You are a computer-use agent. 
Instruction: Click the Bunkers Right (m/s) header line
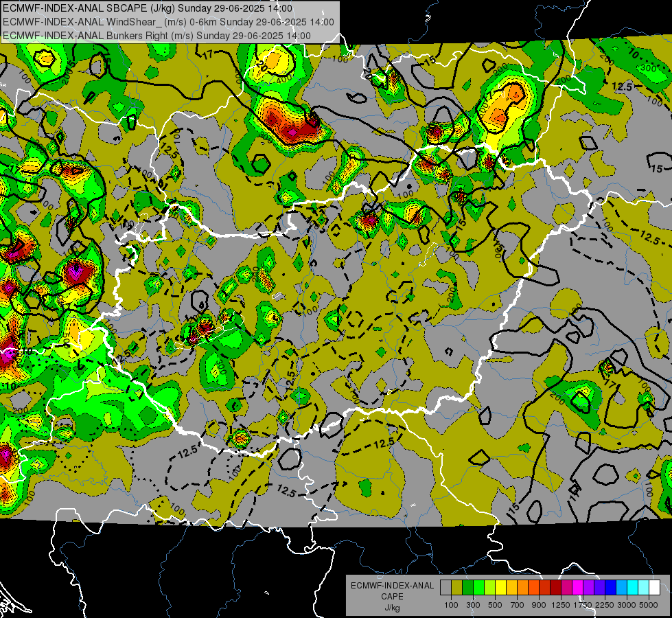click(x=157, y=36)
